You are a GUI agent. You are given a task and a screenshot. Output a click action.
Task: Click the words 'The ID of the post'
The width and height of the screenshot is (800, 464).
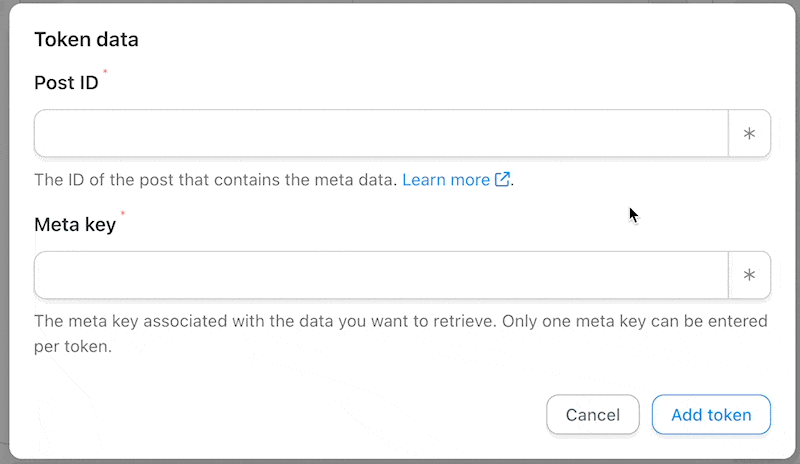click(x=101, y=180)
